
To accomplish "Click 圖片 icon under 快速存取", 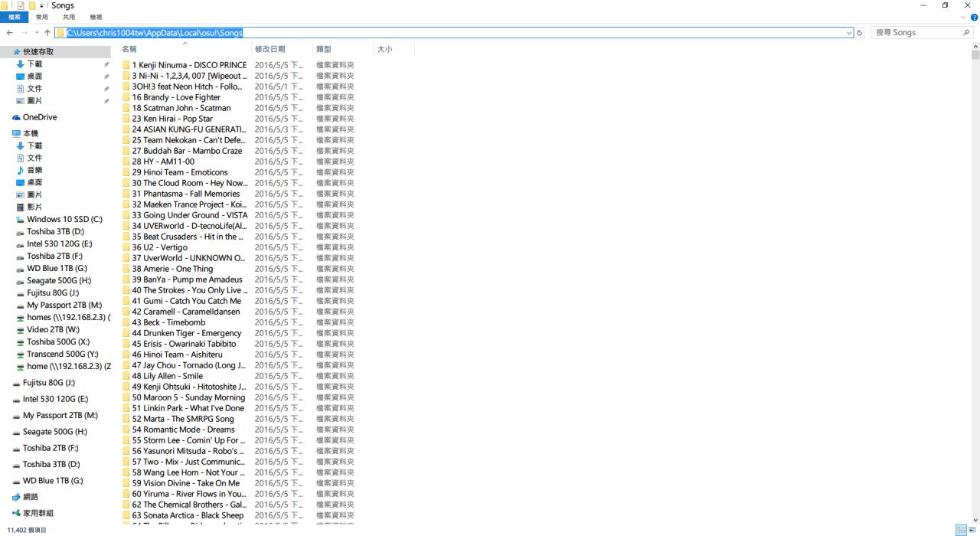I will tap(21, 101).
